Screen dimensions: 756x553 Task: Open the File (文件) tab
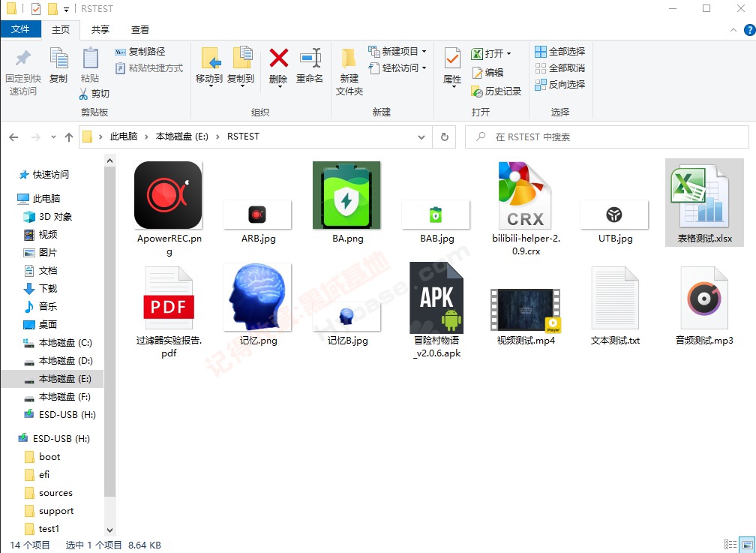click(20, 29)
